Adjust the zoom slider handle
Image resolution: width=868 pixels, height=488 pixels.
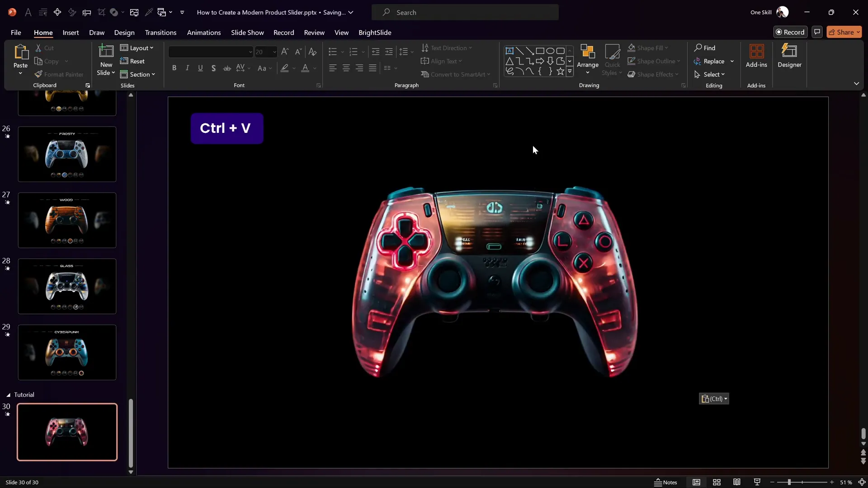coord(789,482)
